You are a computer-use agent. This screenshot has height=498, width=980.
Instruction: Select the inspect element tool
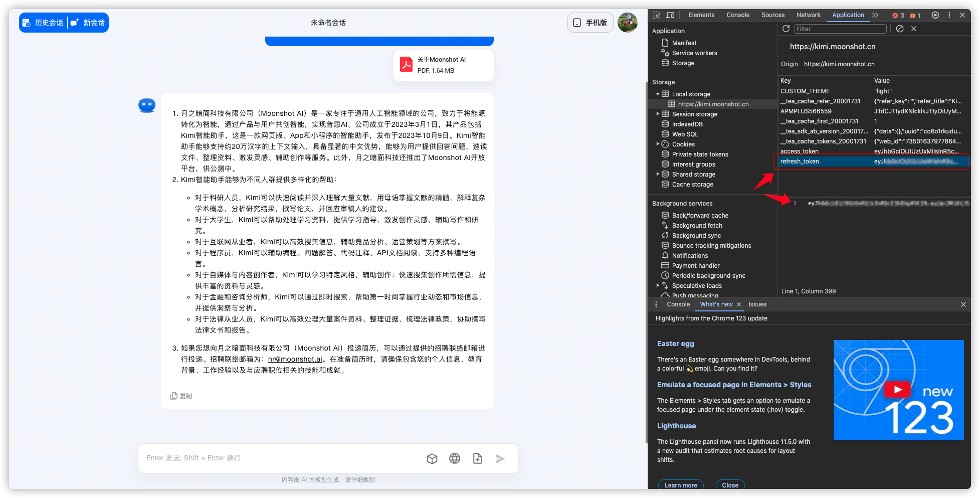click(x=655, y=15)
